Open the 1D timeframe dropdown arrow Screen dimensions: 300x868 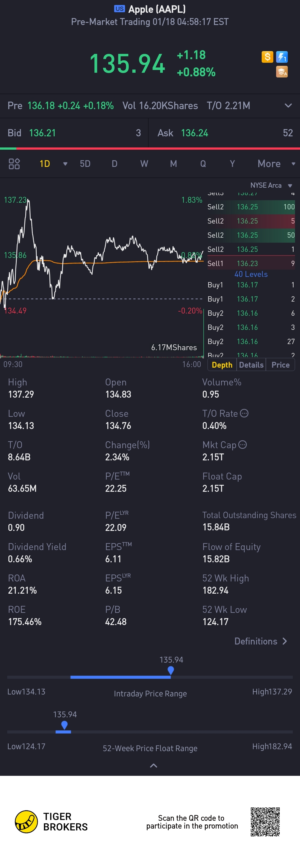coord(65,164)
